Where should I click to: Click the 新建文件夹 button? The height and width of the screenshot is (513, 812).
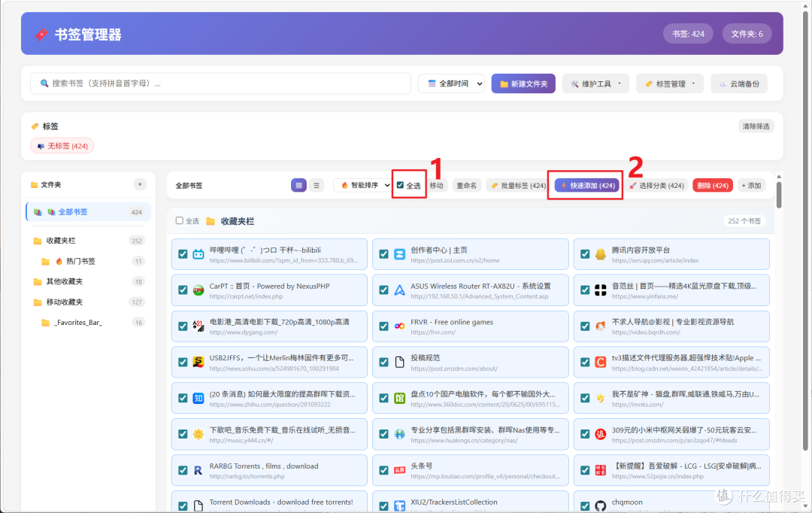(x=523, y=83)
